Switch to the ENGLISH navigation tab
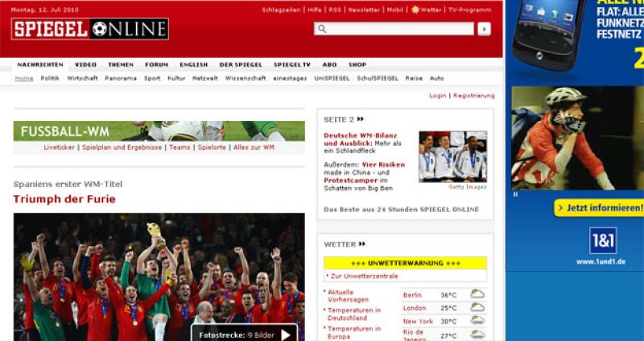The width and height of the screenshot is (644, 341). pos(193,64)
